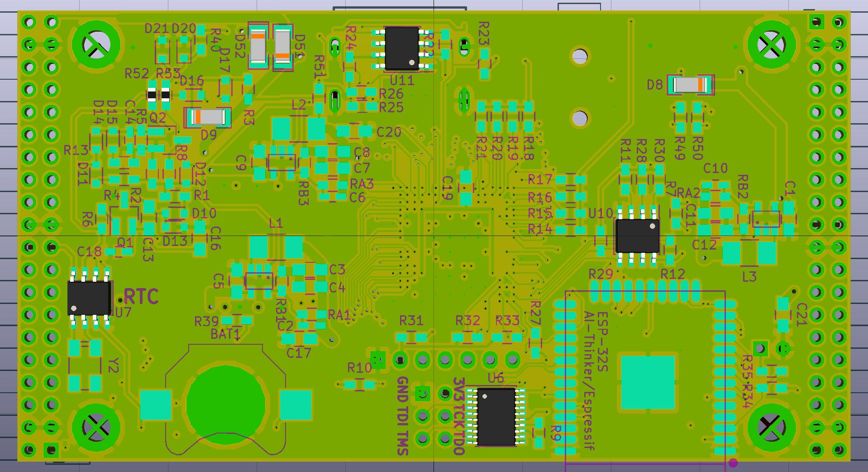Select the L2 reference label

pos(299,105)
